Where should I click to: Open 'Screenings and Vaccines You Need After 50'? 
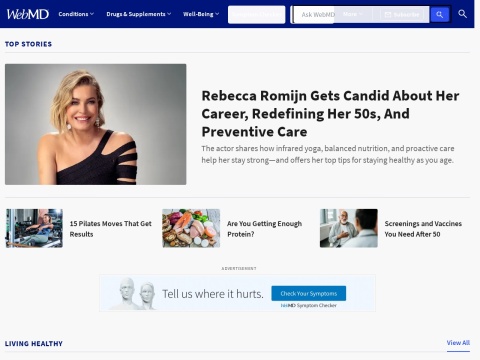[x=423, y=229]
